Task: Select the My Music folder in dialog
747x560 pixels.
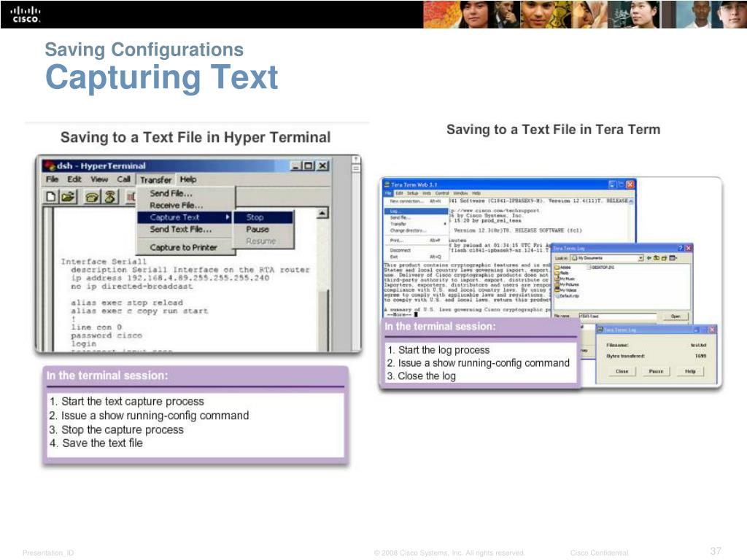Action: 565,279
